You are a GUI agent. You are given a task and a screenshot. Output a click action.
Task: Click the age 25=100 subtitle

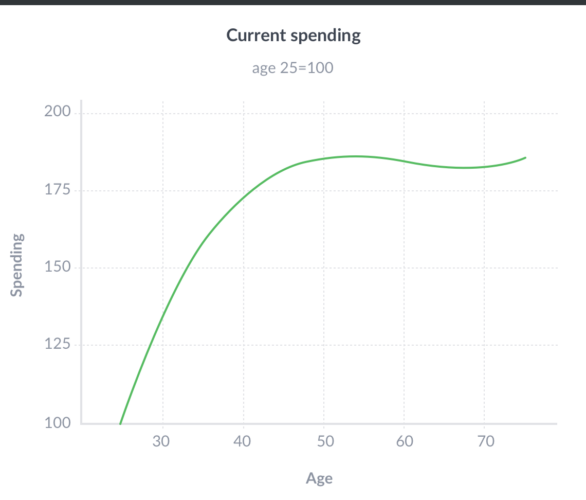293,68
